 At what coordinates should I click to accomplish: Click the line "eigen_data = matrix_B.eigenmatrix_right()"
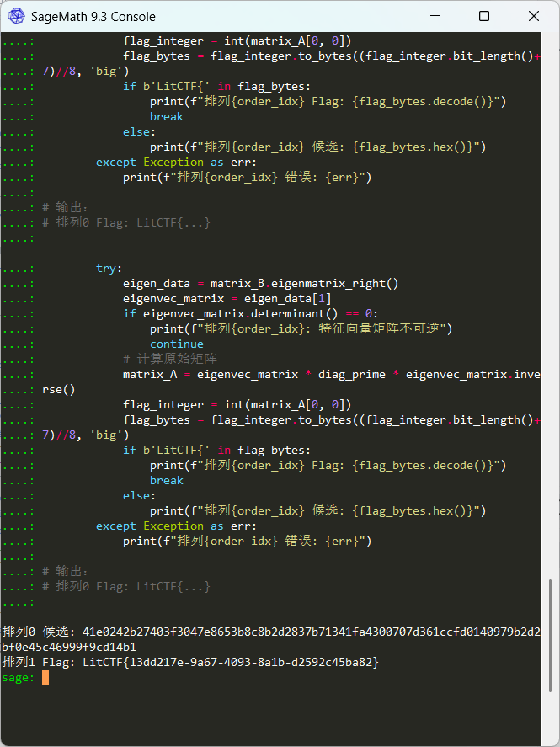click(261, 284)
